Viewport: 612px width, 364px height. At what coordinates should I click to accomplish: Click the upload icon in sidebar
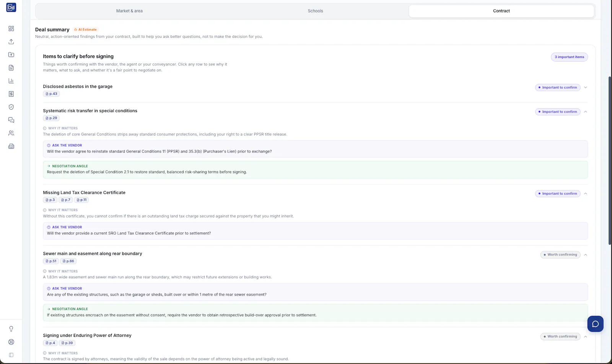click(11, 42)
